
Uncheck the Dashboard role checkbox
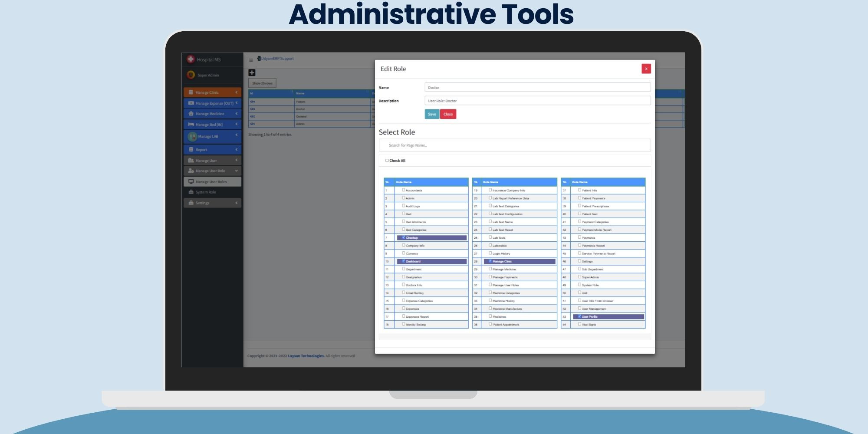(404, 261)
